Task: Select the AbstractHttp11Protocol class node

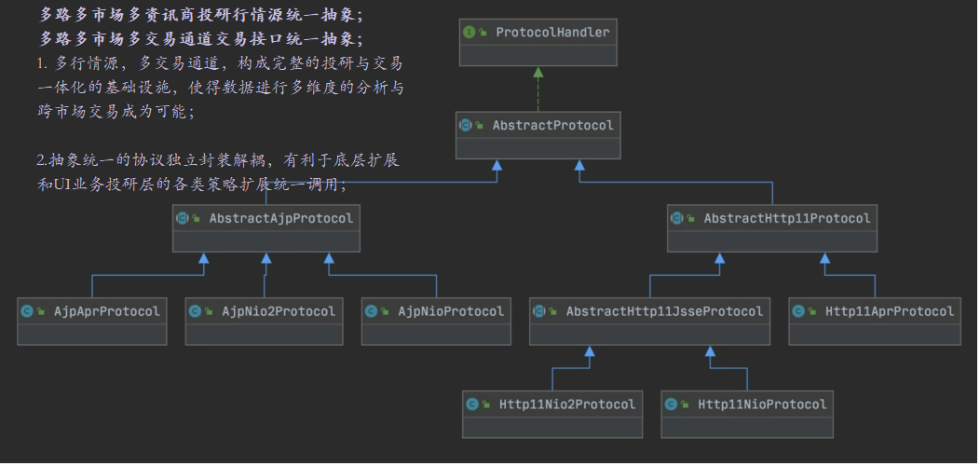Action: pos(772,228)
